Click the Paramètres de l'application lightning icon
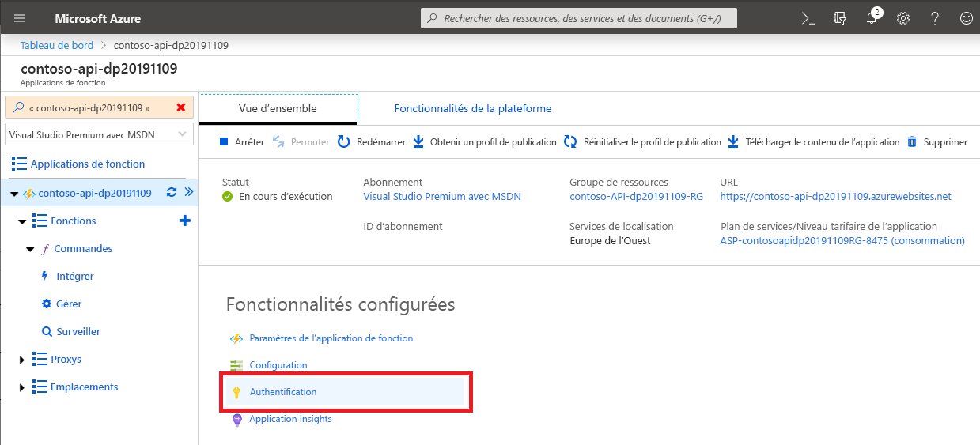The height and width of the screenshot is (445, 980). click(236, 338)
